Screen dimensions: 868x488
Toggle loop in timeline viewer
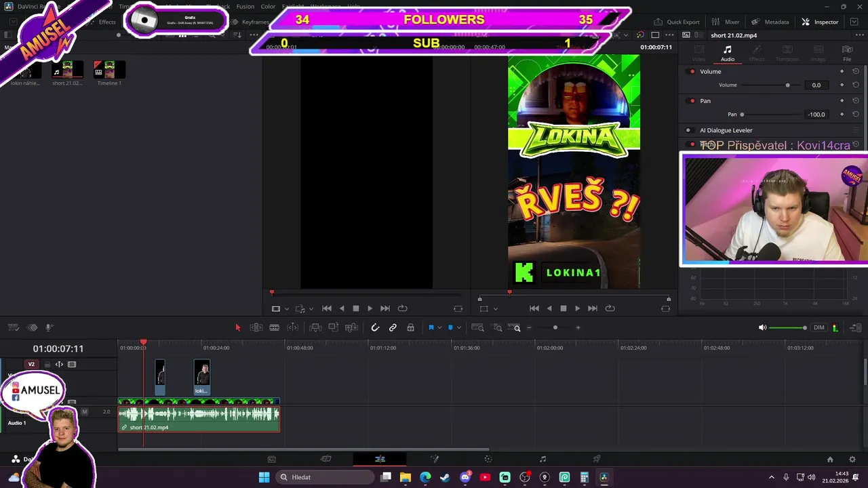click(x=610, y=308)
